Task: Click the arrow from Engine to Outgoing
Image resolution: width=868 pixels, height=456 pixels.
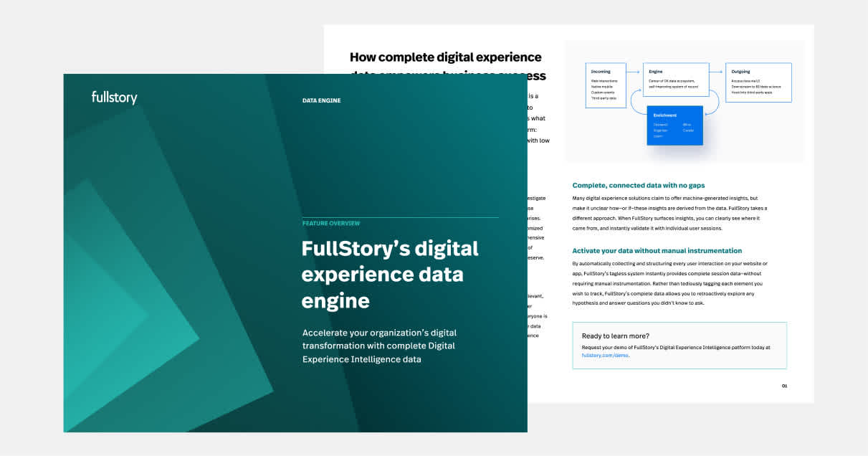Action: [x=717, y=71]
